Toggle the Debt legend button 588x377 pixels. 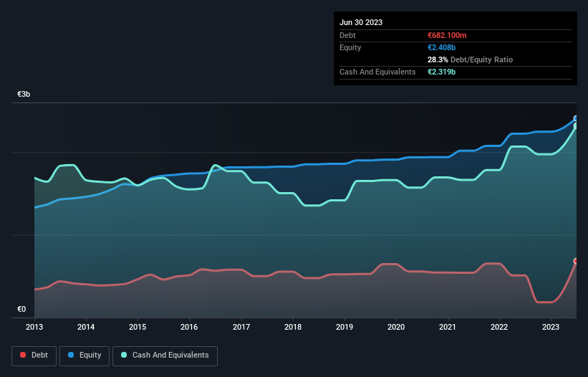34,355
